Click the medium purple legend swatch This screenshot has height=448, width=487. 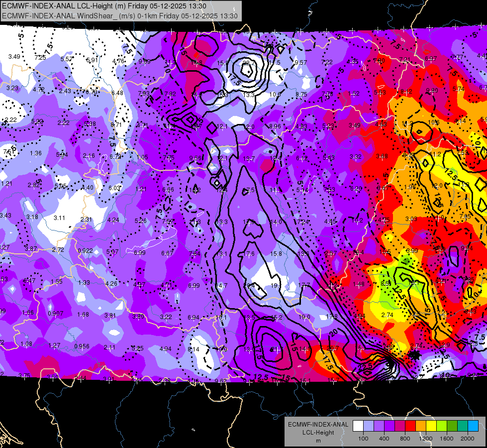point(379,426)
